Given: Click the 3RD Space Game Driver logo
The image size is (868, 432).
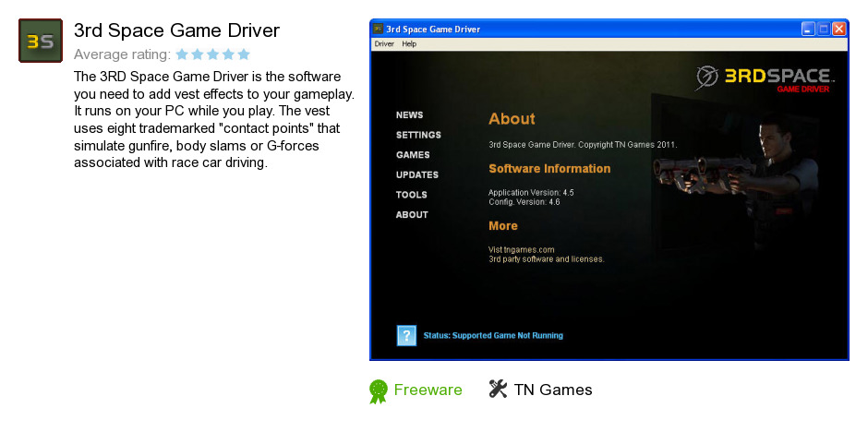Looking at the screenshot, I should tap(765, 78).
